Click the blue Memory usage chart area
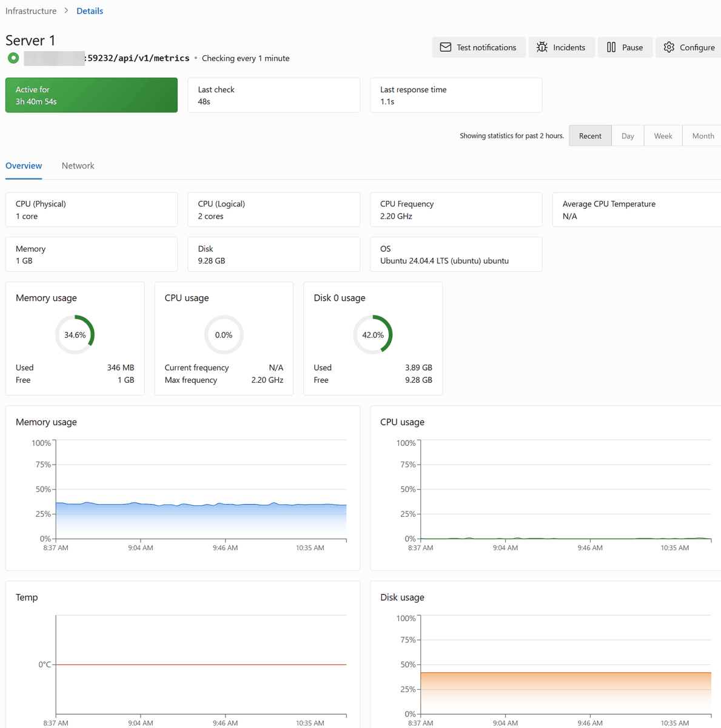Screen dimensions: 721x728 coord(201,521)
